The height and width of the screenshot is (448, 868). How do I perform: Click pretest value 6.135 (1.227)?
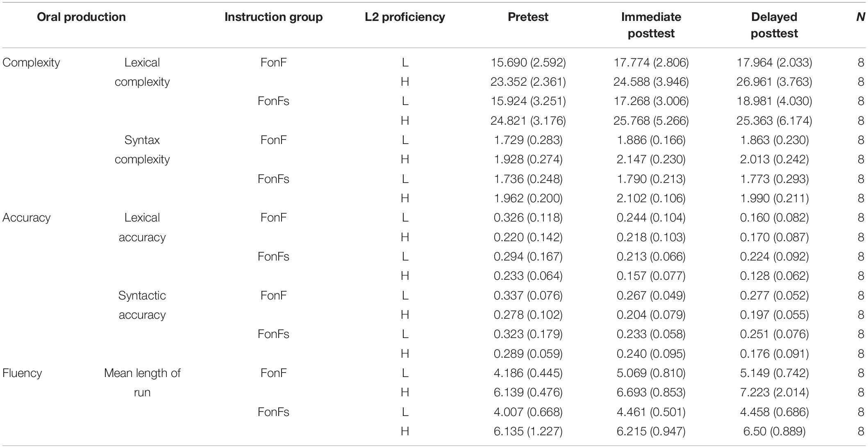528,431
